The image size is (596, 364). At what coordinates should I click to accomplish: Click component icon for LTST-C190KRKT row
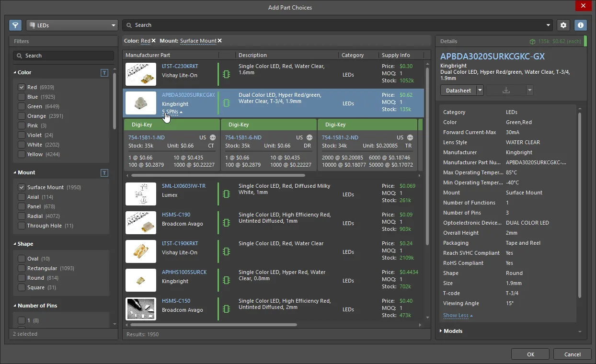point(227,252)
